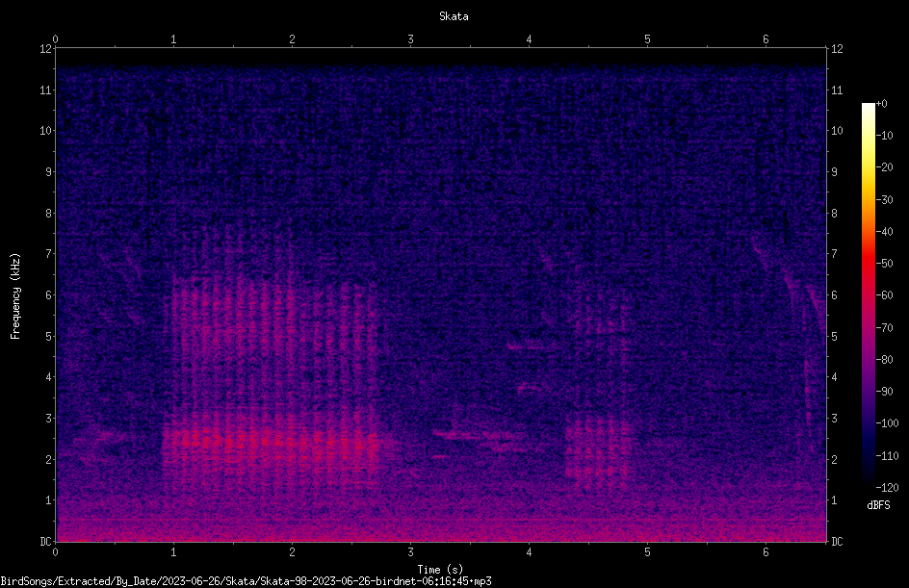Click the bright 2.5 kHz call band at 1–2.7 seconds
The width and height of the screenshot is (909, 588).
pyautogui.click(x=272, y=442)
